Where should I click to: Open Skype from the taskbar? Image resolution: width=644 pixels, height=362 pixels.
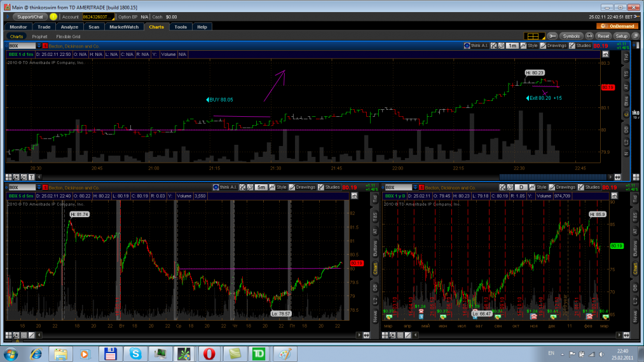point(135,353)
